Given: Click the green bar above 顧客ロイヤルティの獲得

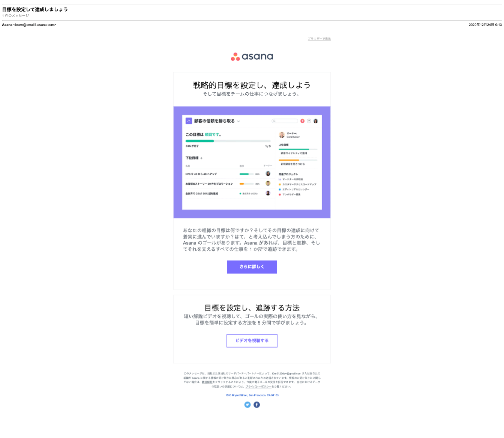Looking at the screenshot, I should 298,149.
